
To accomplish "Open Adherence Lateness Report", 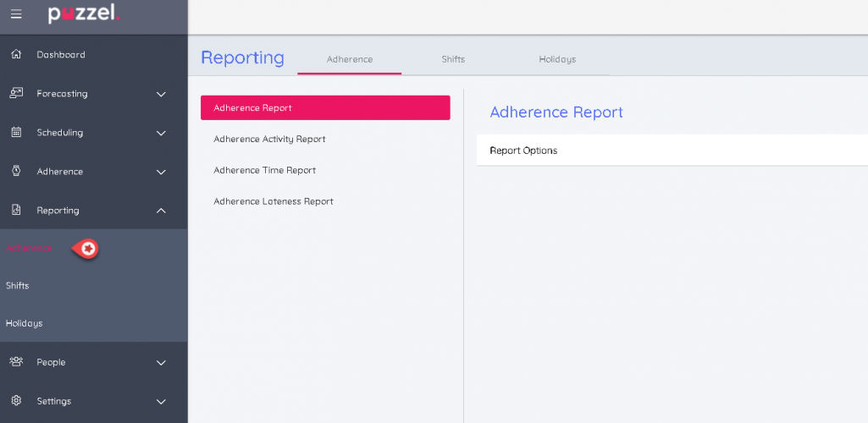I will [x=274, y=201].
